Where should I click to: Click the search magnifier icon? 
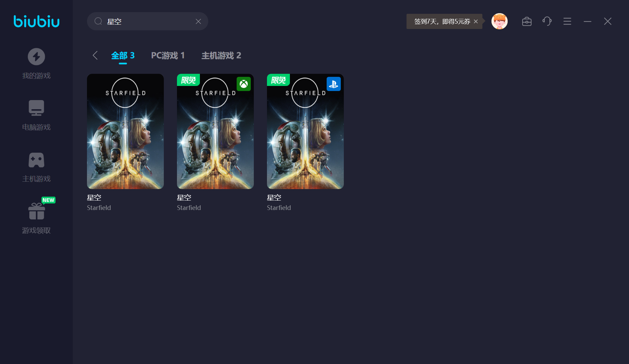pos(98,21)
